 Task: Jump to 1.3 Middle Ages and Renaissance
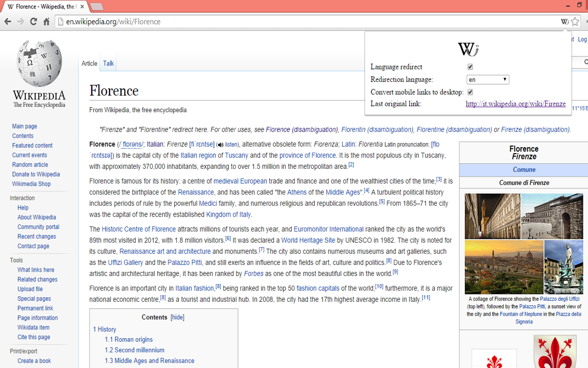149,361
